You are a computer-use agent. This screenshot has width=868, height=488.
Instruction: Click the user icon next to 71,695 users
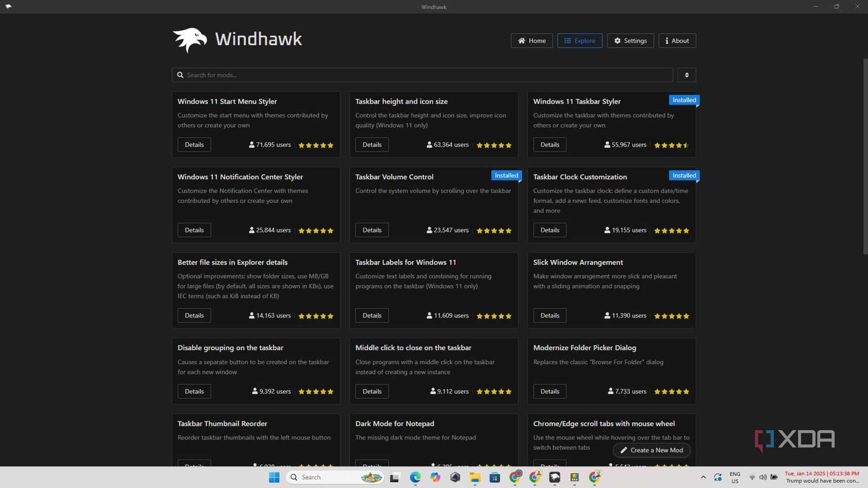(251, 145)
